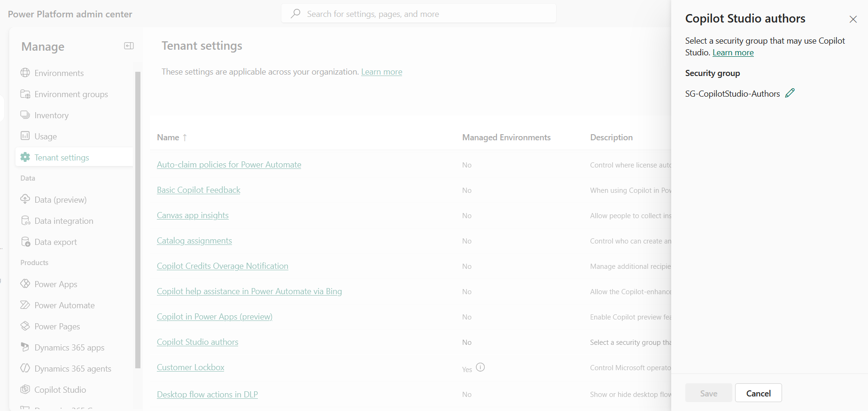Open Catalog assignments setting

[x=194, y=241]
